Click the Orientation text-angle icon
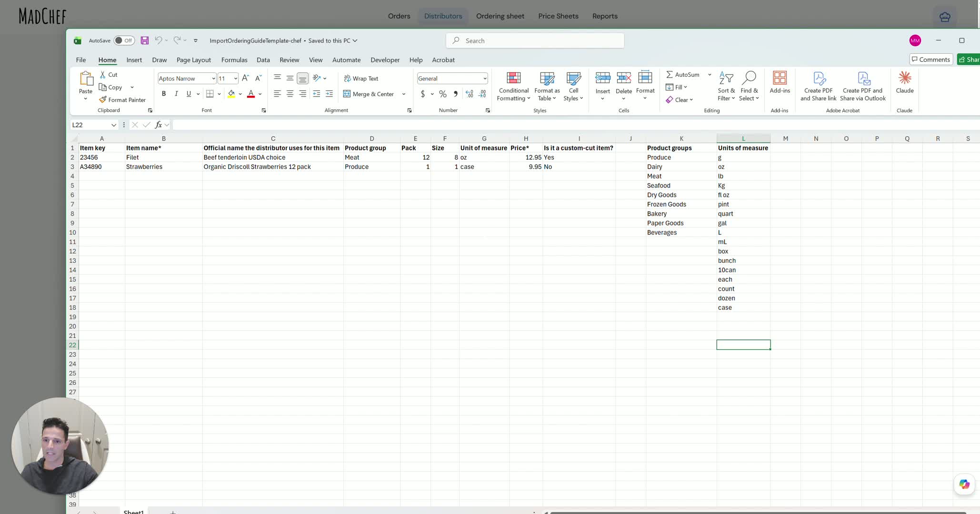This screenshot has height=514, width=980. click(x=317, y=78)
